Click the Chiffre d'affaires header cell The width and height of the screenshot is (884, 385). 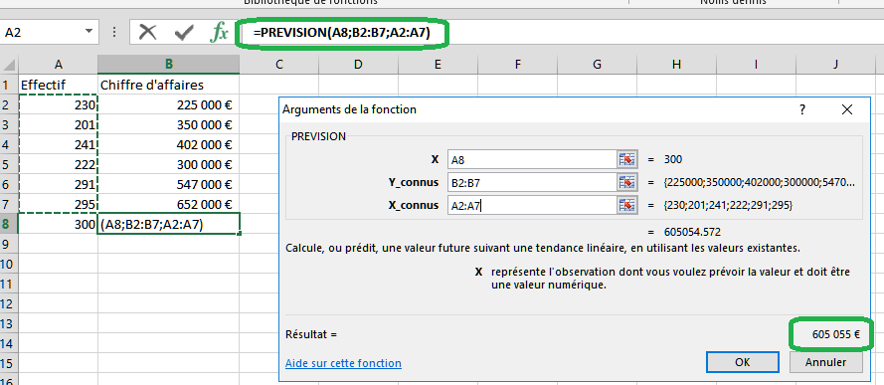pos(169,85)
